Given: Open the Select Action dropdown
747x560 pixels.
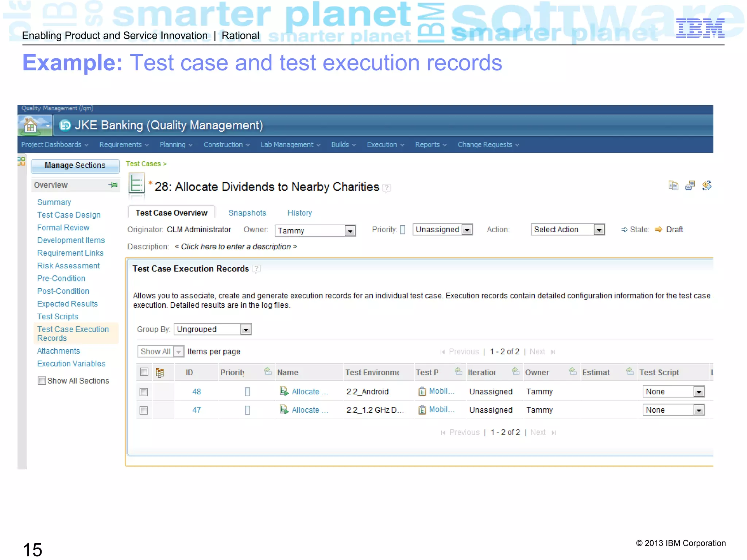Looking at the screenshot, I should click(568, 230).
